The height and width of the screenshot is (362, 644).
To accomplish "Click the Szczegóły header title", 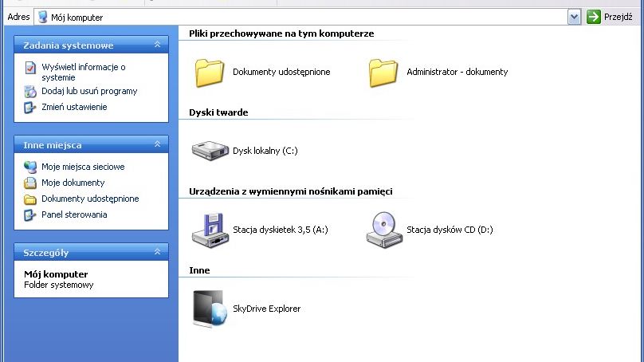I will (x=46, y=253).
